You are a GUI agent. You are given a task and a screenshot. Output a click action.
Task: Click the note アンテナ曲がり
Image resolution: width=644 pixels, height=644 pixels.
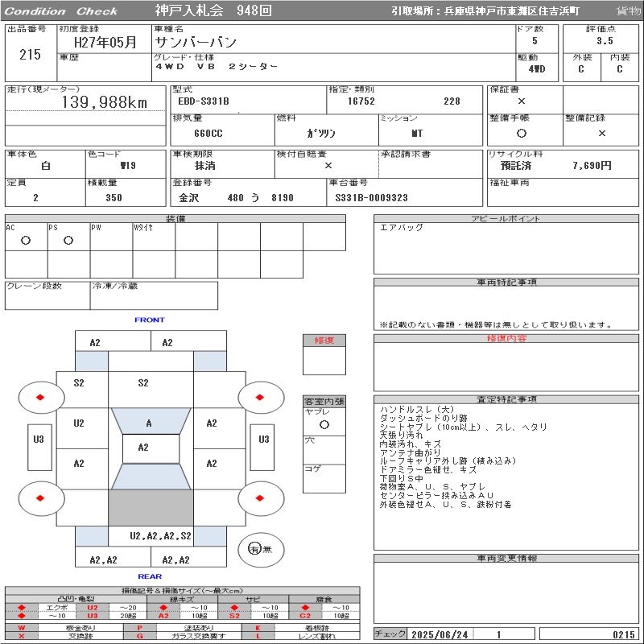pos(410,452)
